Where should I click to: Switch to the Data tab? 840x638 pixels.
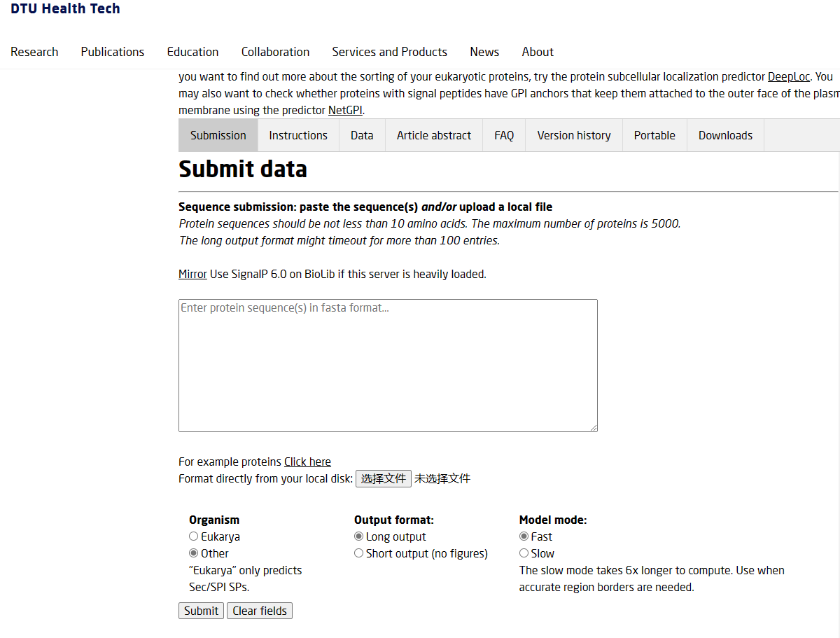(x=362, y=135)
